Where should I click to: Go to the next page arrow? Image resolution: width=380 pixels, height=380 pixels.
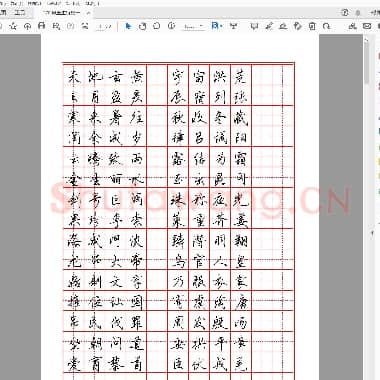pos(85,26)
